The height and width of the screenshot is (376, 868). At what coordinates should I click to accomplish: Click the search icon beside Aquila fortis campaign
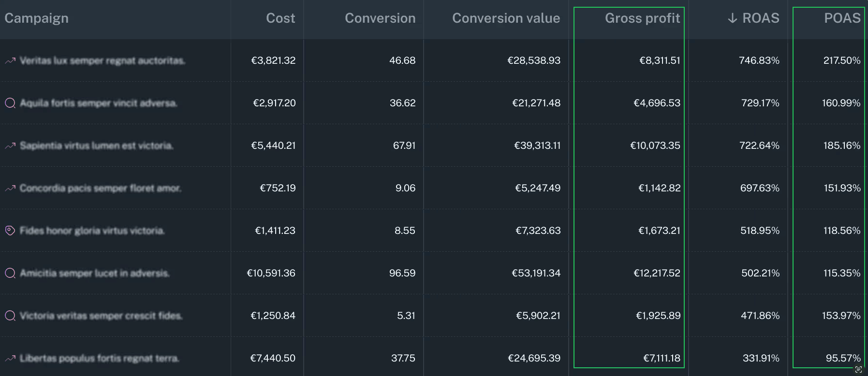pos(10,103)
